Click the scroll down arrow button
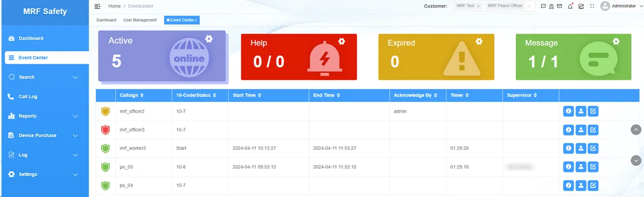Screen dimensions: 644x197 (x=636, y=160)
